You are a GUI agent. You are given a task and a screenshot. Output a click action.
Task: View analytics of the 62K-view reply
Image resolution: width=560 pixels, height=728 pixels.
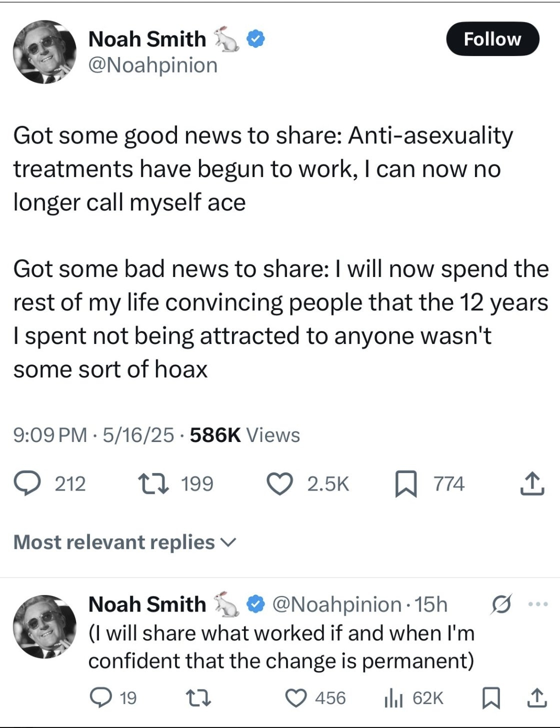[x=393, y=697]
